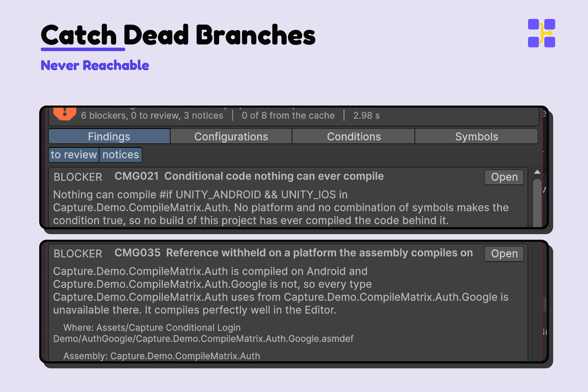Open the Configurations tab
The width and height of the screenshot is (588, 392).
231,136
